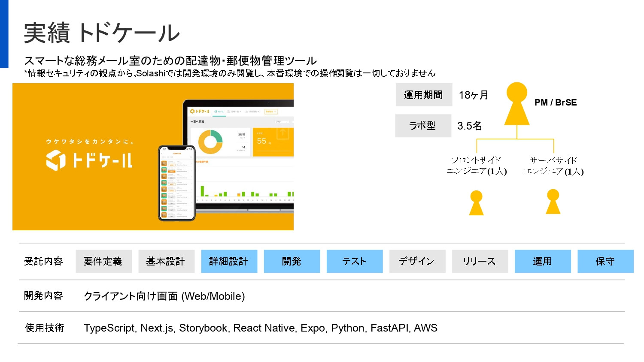Toggle the blue テスト chip
Screen dimensions: 644x362
coord(355,261)
